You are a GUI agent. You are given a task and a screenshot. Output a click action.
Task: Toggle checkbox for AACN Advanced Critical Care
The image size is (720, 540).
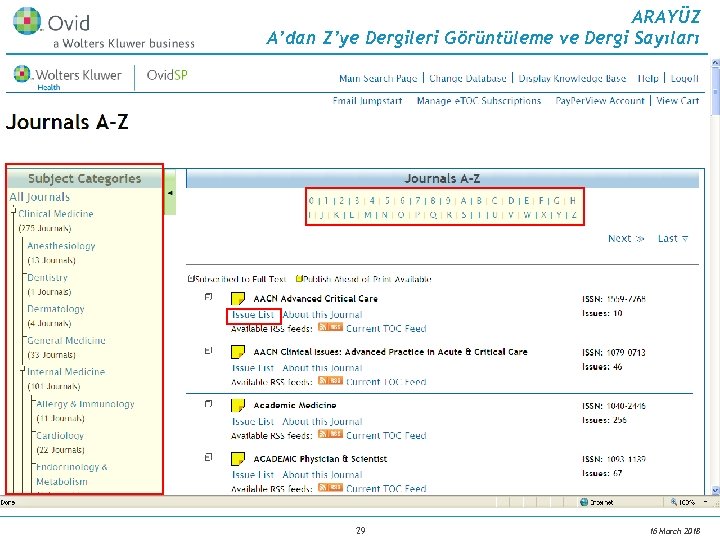click(x=208, y=297)
